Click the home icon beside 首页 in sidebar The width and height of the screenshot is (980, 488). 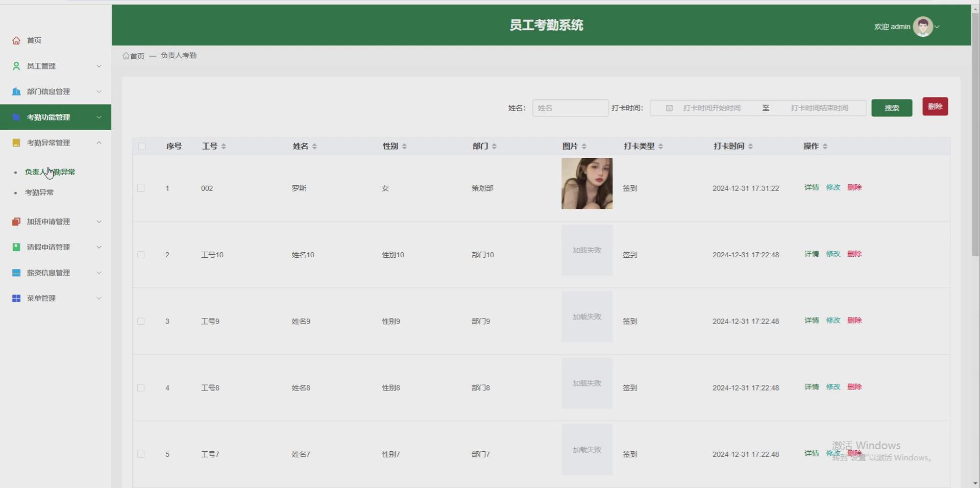click(16, 40)
